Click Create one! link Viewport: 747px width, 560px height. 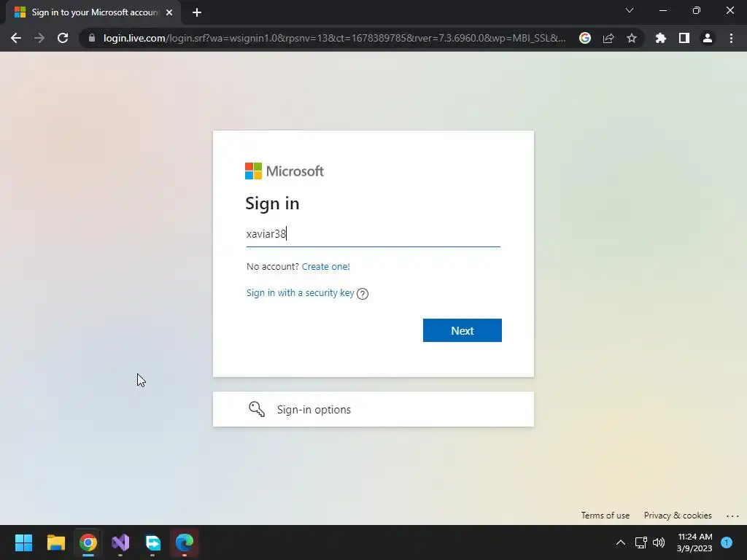coord(326,267)
